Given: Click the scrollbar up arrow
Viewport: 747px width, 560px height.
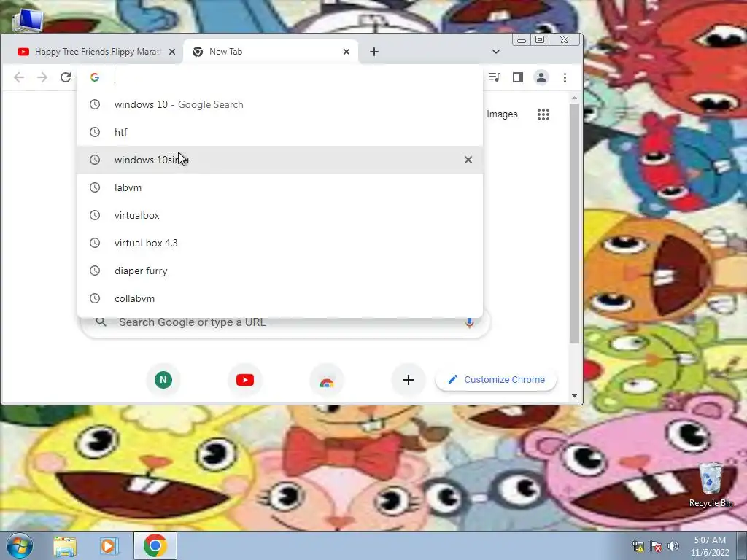Looking at the screenshot, I should click(574, 98).
